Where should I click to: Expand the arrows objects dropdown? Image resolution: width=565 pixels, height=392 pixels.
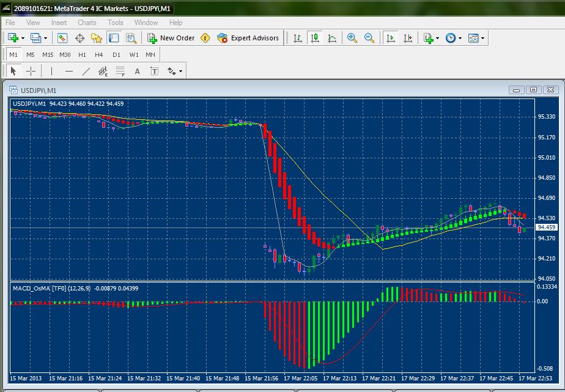point(180,71)
